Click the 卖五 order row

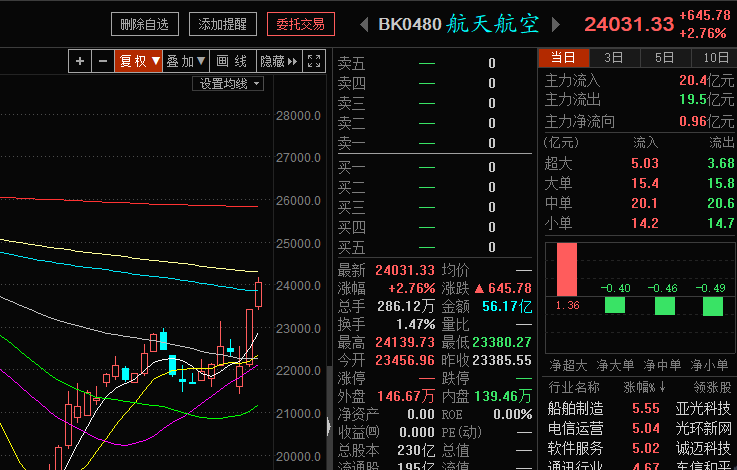(x=435, y=63)
